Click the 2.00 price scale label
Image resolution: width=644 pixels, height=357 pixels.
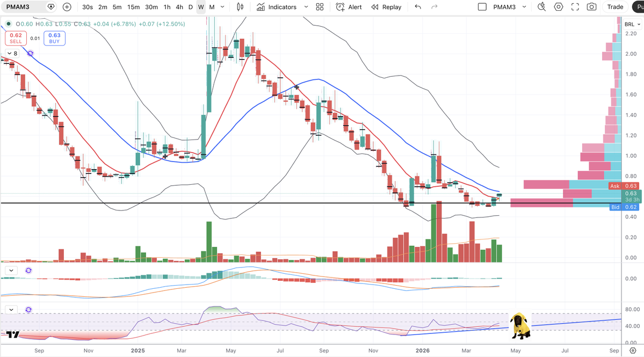click(x=631, y=54)
